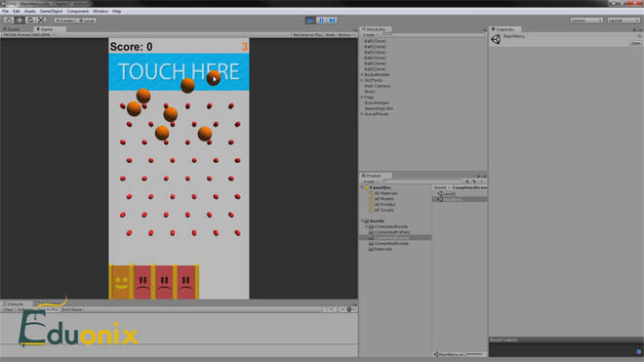Select the first Ball(Clone) in the Hierarchy

[375, 41]
